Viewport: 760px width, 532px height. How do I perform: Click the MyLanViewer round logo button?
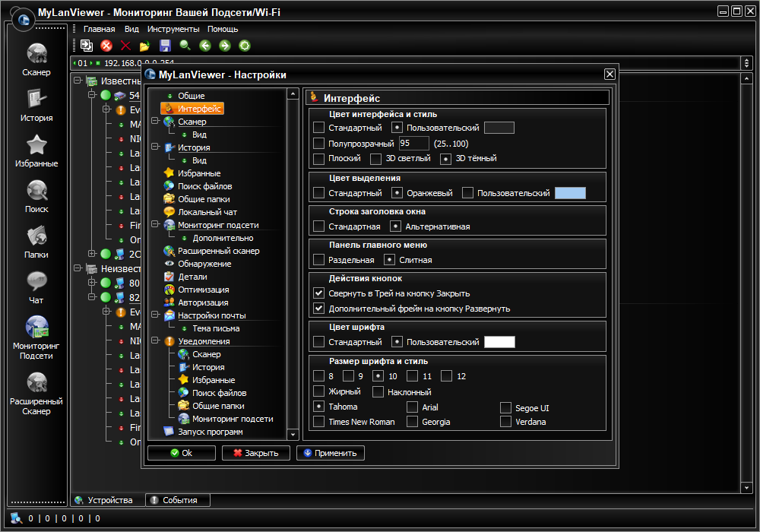24,20
